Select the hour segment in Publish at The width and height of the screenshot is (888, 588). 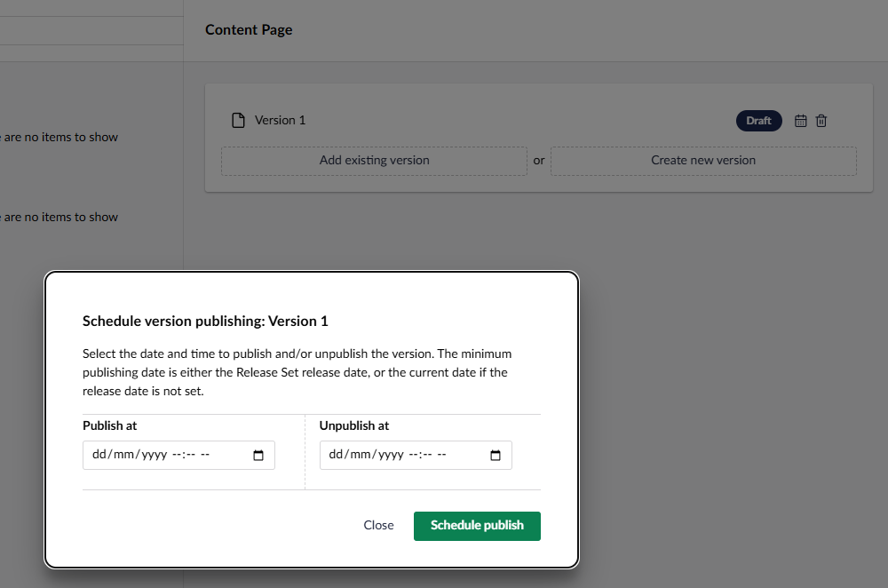177,455
